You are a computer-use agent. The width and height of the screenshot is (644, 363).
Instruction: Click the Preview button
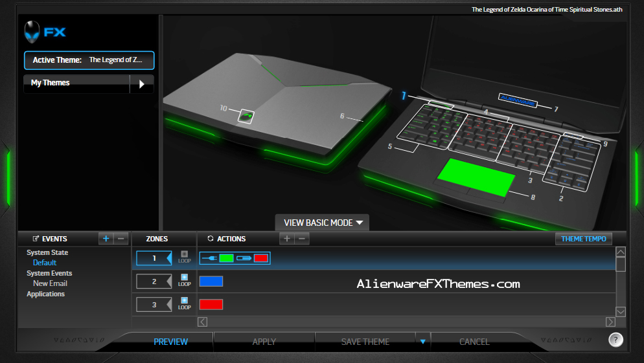pos(170,342)
